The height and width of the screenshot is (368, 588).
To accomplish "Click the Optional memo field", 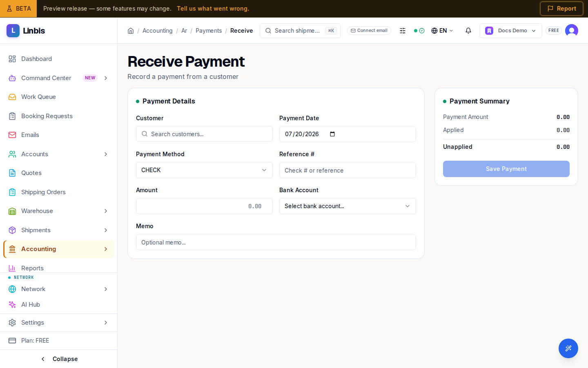I will click(x=276, y=242).
